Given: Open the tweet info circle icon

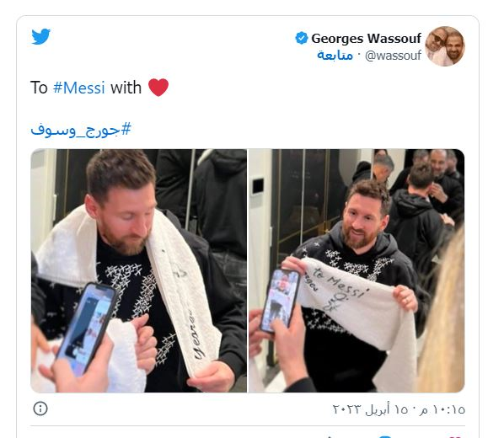Looking at the screenshot, I should pyautogui.click(x=40, y=409).
